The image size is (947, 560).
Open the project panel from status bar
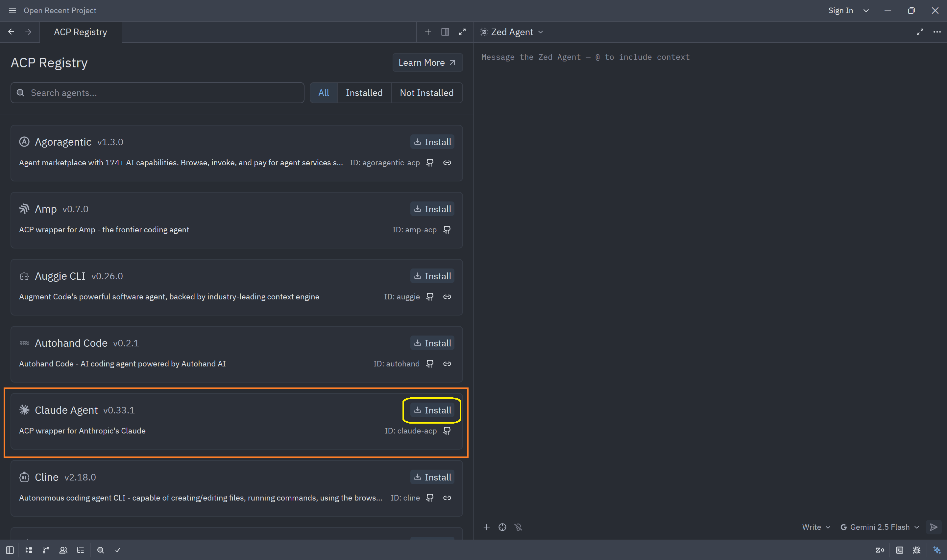[29, 550]
